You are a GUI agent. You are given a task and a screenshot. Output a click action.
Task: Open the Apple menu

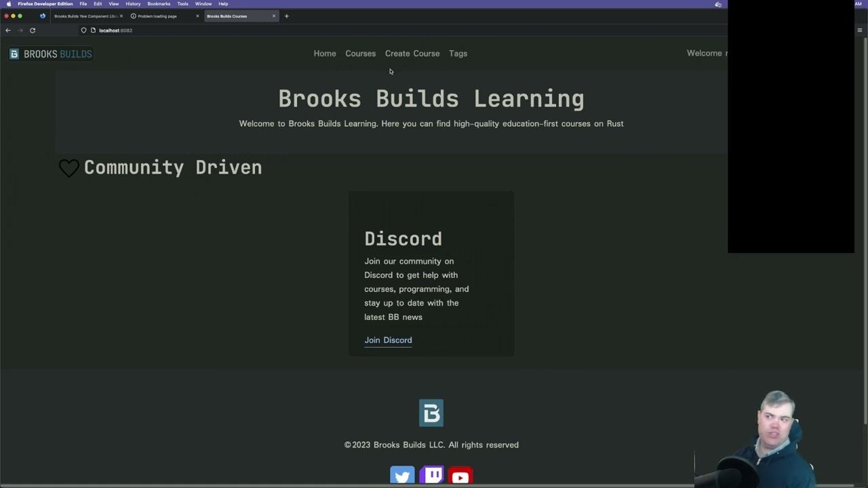(x=8, y=4)
